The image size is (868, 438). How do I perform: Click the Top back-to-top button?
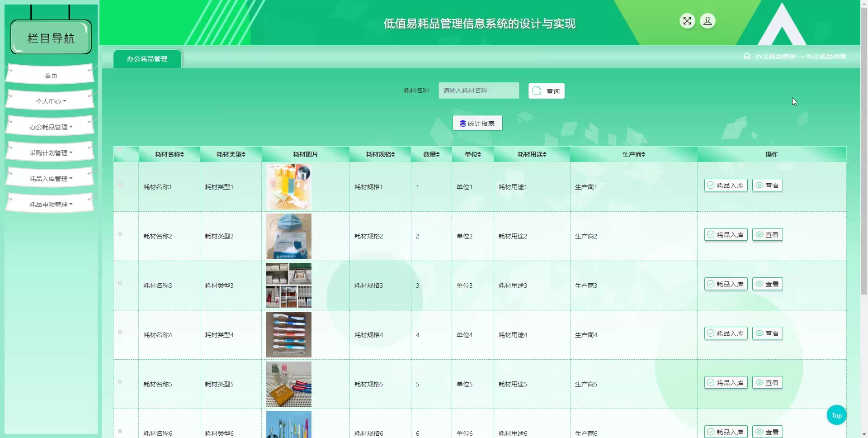tap(836, 415)
